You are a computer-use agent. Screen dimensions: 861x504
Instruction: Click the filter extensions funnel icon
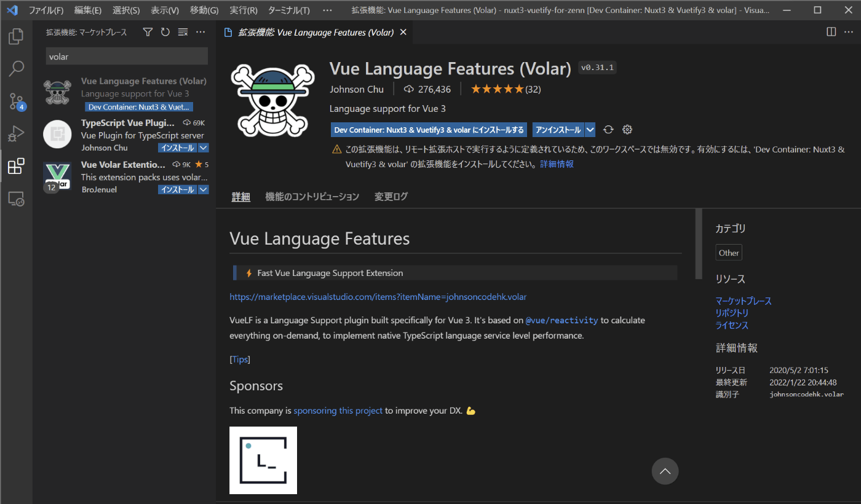coord(148,32)
